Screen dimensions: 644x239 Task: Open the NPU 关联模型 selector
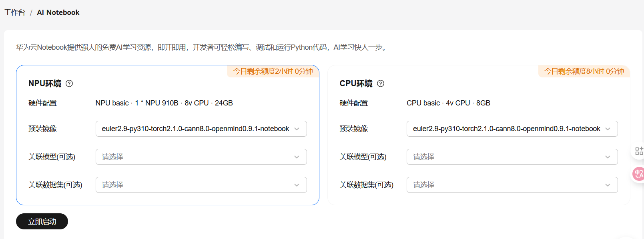pyautogui.click(x=201, y=157)
